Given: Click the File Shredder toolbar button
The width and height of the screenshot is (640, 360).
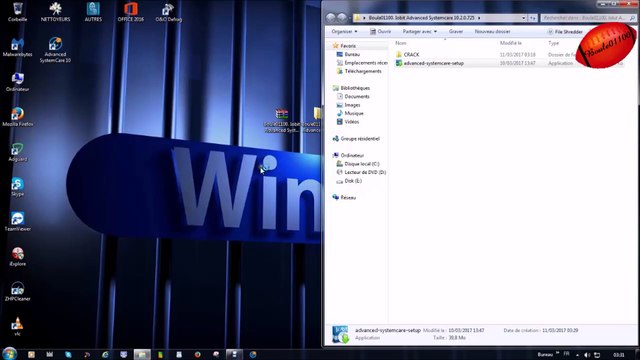Looking at the screenshot, I should (x=564, y=32).
